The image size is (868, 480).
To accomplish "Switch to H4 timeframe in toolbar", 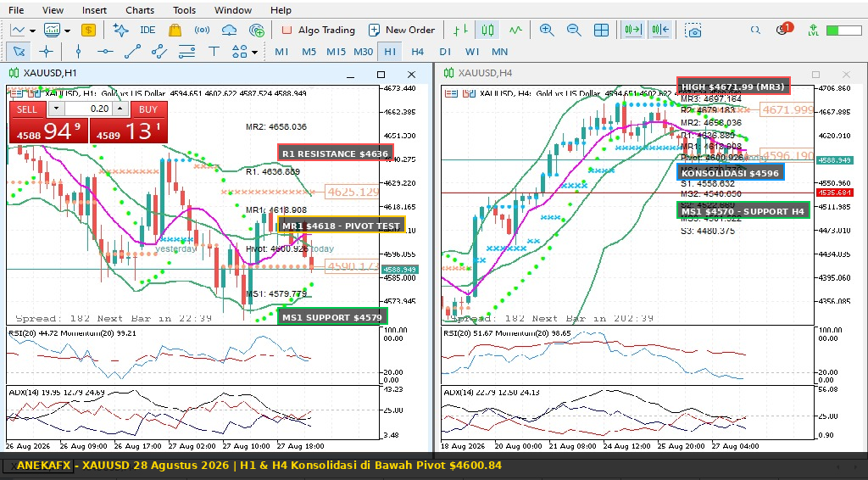I will tap(417, 52).
